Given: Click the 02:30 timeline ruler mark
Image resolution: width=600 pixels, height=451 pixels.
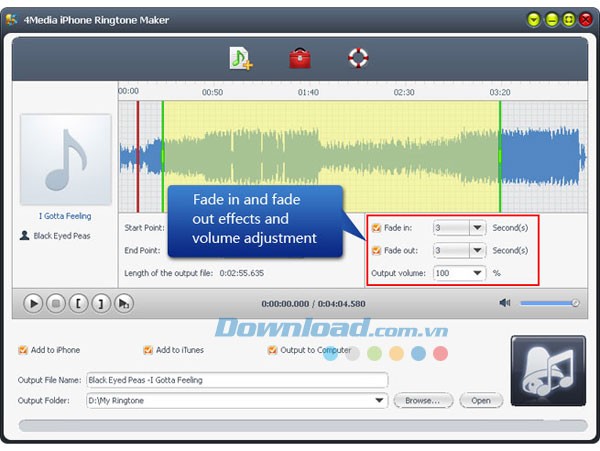Looking at the screenshot, I should pos(404,92).
